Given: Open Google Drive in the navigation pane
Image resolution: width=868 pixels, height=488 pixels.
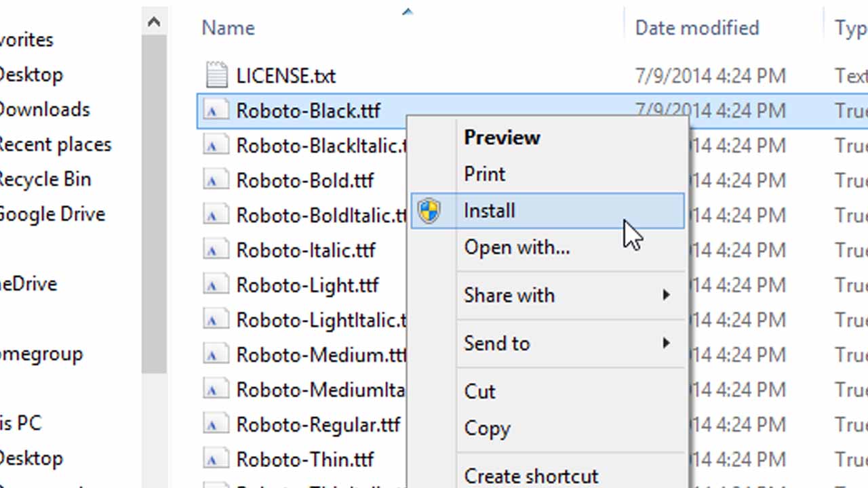Looking at the screenshot, I should click(x=52, y=214).
